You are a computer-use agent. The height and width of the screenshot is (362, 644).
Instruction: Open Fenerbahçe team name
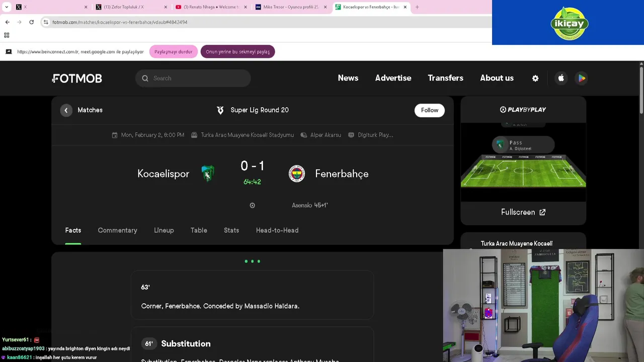[342, 174]
